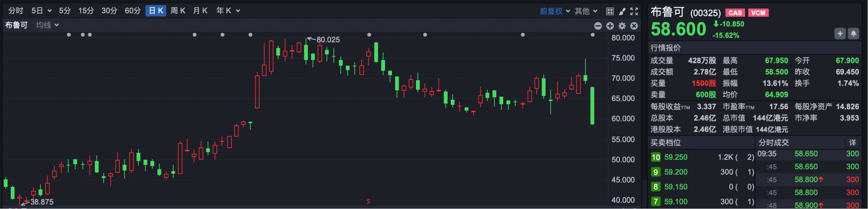
Task: Click the green down-arrow by -10.850
Action: tap(716, 23)
